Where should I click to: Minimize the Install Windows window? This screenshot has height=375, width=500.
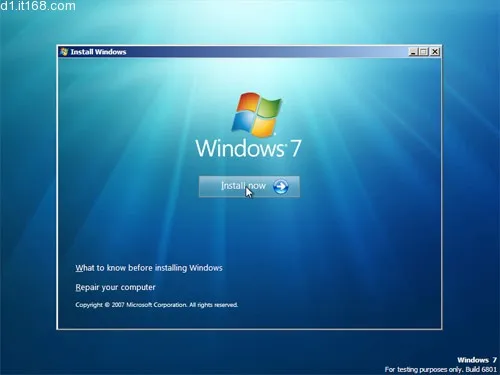point(413,52)
